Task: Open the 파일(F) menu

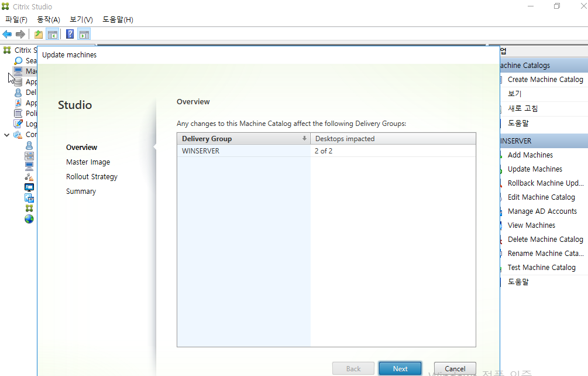Action: pos(16,19)
